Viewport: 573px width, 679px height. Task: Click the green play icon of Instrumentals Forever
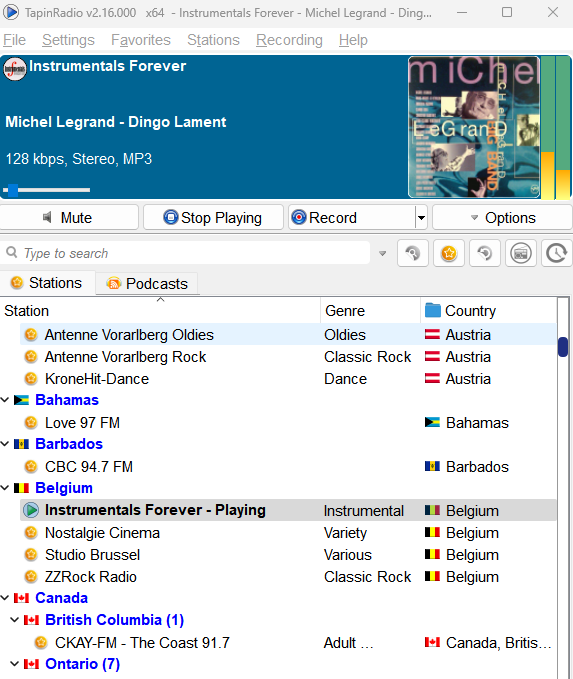(x=31, y=510)
